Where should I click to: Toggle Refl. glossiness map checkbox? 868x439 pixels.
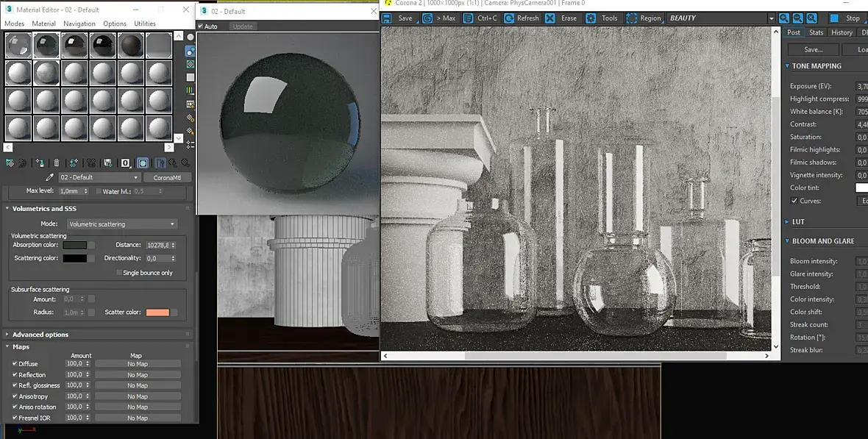[15, 385]
